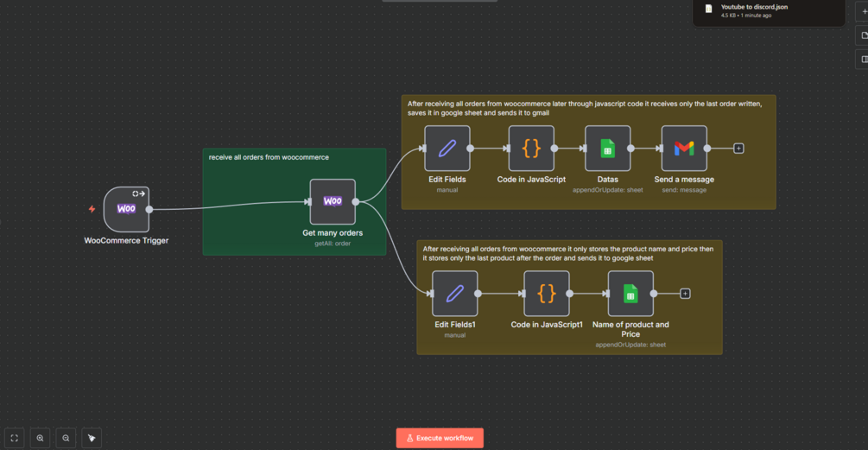The width and height of the screenshot is (868, 450).
Task: Click the Youtube to discord.json file icon
Action: coord(708,9)
